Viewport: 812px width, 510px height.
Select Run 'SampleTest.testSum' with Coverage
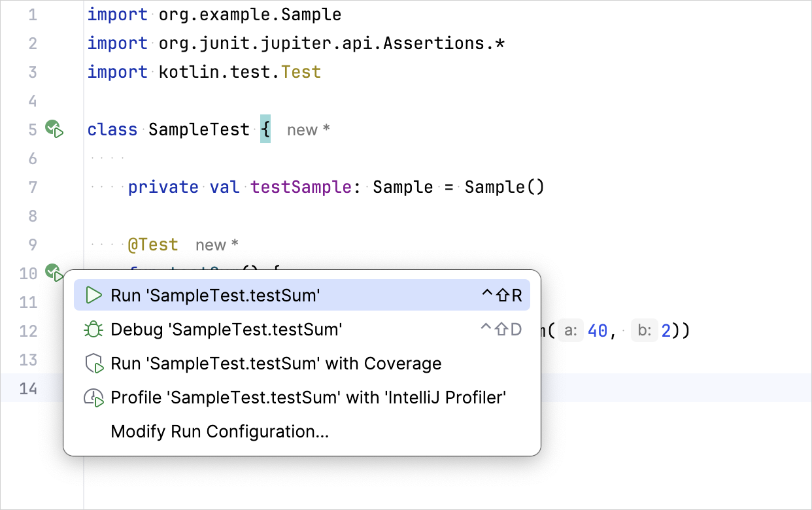coord(276,364)
